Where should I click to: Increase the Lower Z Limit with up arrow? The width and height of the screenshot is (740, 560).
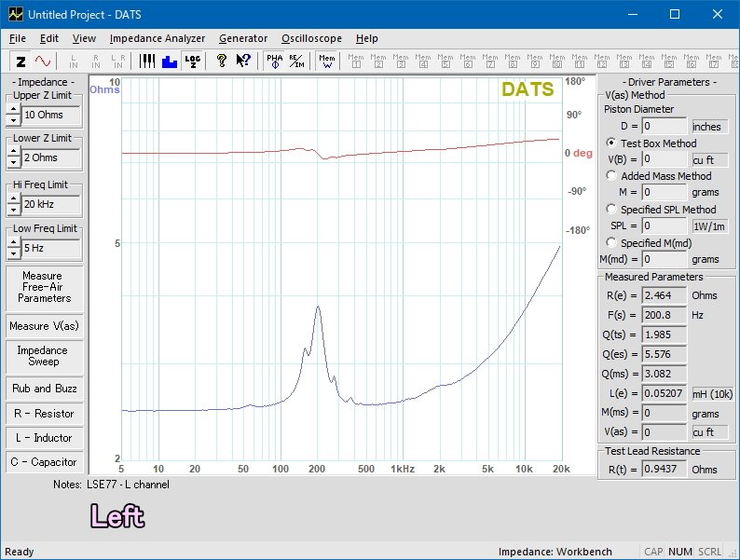[14, 153]
